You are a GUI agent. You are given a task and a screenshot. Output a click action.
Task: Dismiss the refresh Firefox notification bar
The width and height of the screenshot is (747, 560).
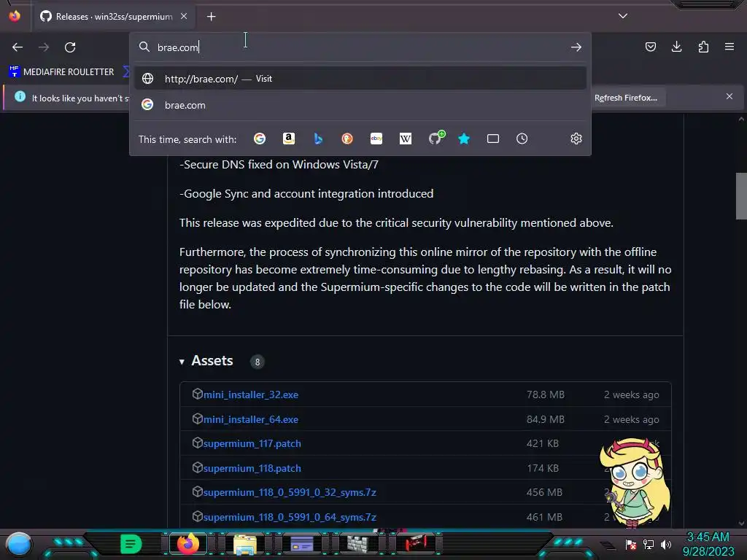click(729, 97)
